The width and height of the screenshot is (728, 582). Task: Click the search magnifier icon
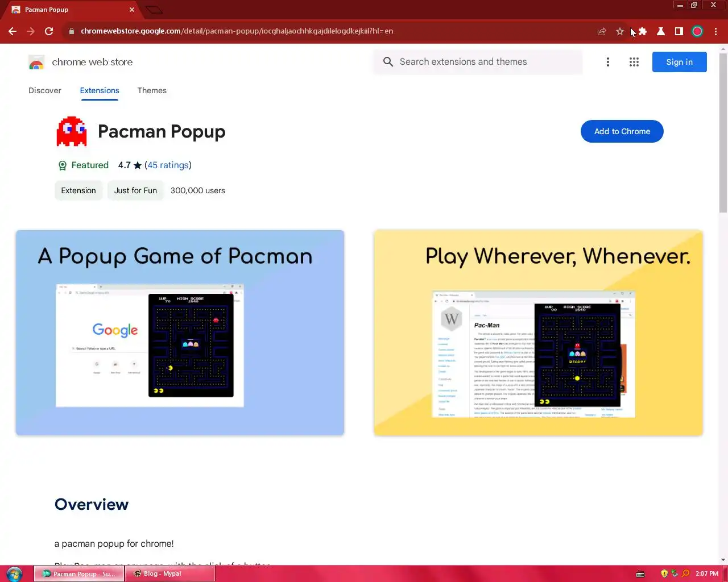pos(388,62)
